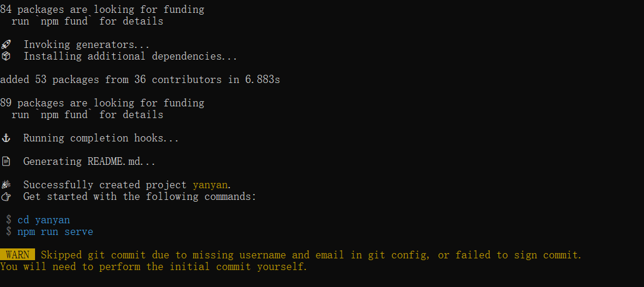Click the initial commit yourself warning line
The image size is (644, 287).
[x=154, y=267]
